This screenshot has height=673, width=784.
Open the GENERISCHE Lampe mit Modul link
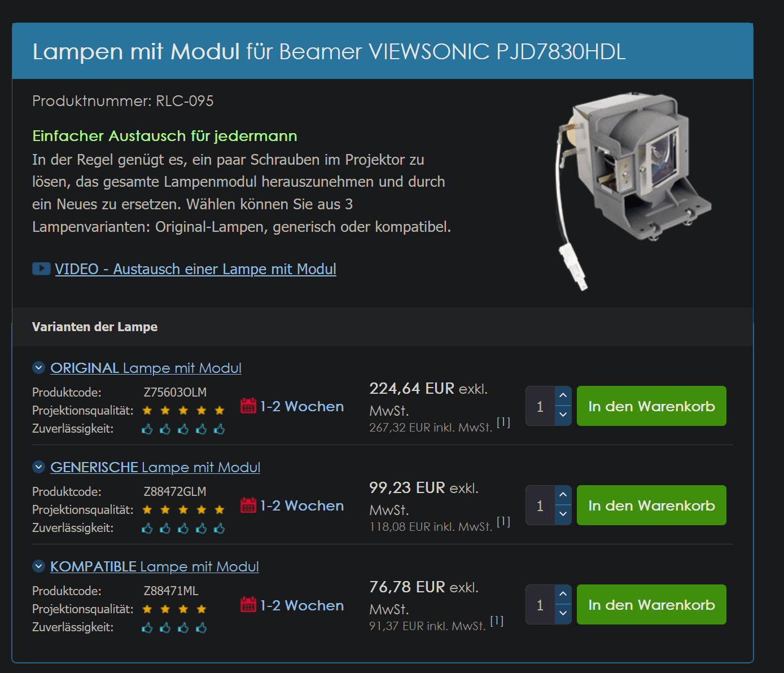[x=155, y=467]
